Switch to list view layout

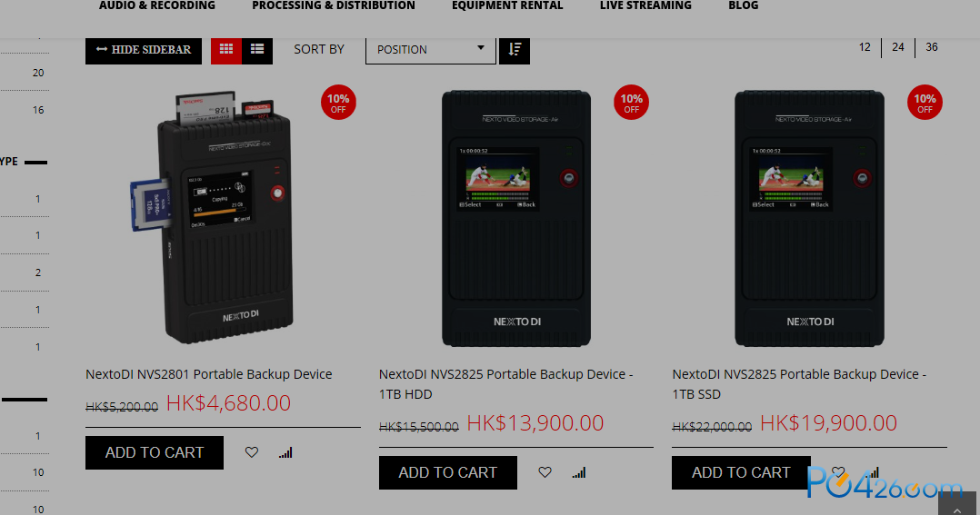point(257,49)
